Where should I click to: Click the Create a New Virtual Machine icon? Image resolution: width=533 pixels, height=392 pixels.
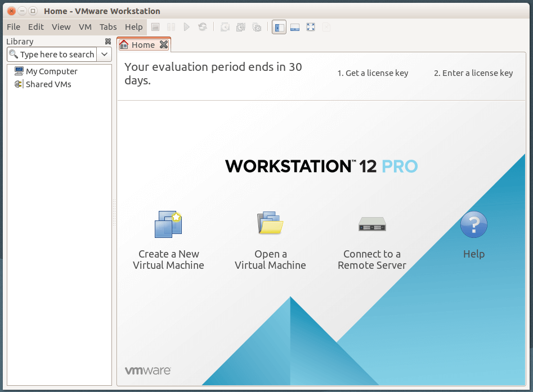pos(168,224)
